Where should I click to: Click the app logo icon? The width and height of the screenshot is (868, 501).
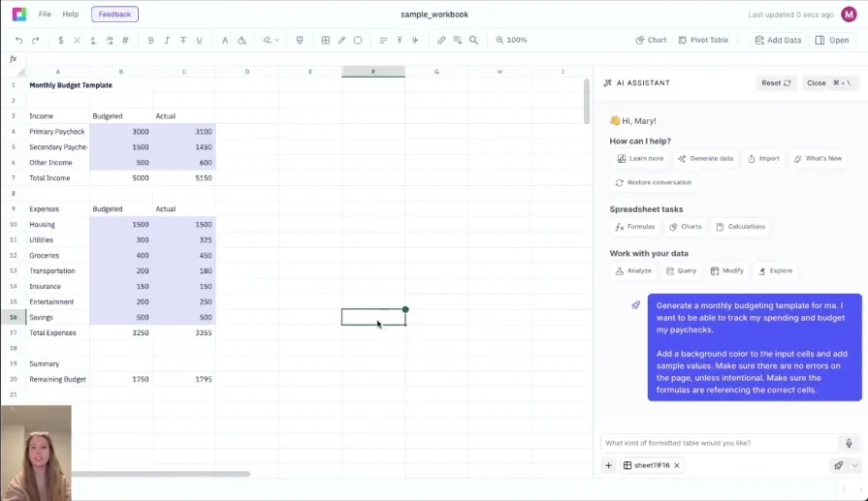19,15
